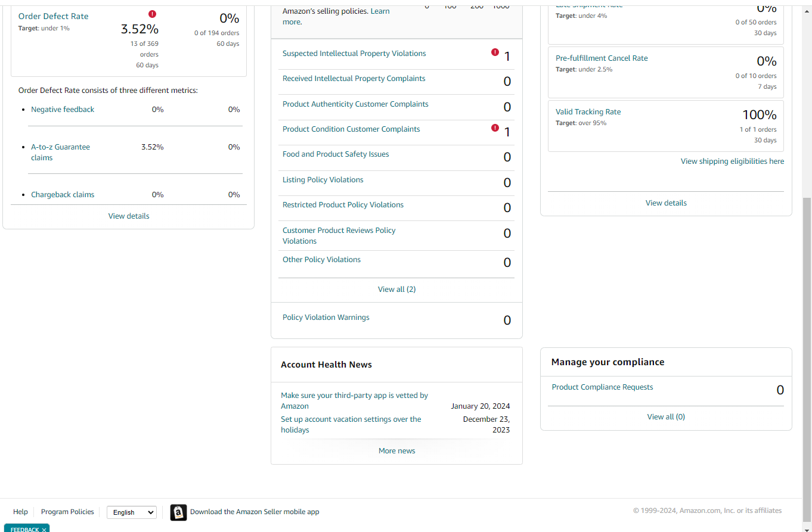Click the 3.52% Order Defect Rate value
This screenshot has height=532, width=812.
point(140,29)
